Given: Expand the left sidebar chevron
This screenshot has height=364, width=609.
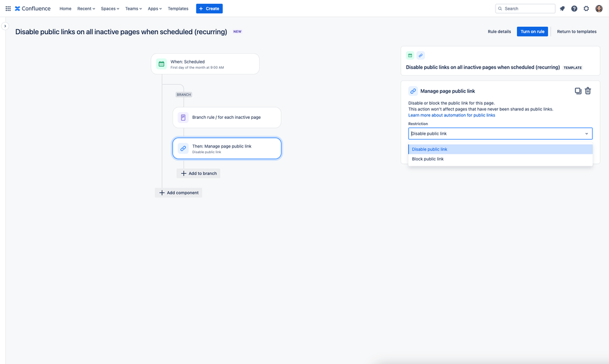Looking at the screenshot, I should tap(5, 26).
